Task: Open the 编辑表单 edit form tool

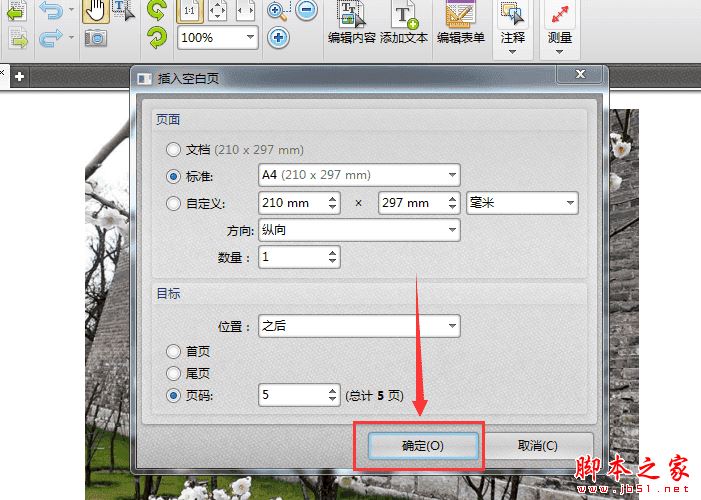Action: [460, 23]
